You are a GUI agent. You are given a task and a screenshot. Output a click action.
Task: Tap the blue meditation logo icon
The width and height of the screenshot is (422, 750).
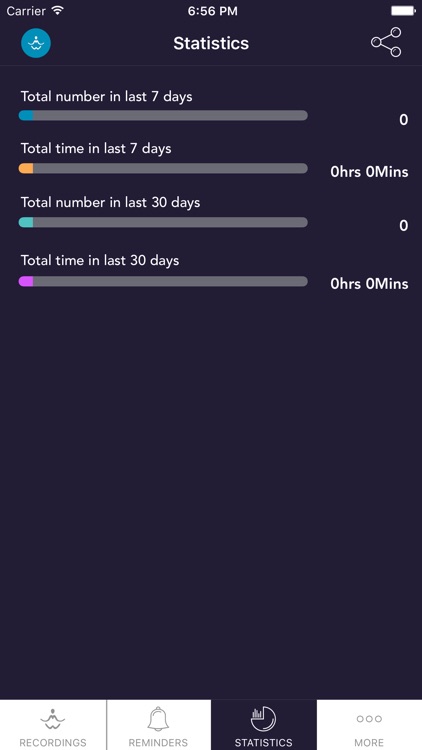pyautogui.click(x=36, y=43)
